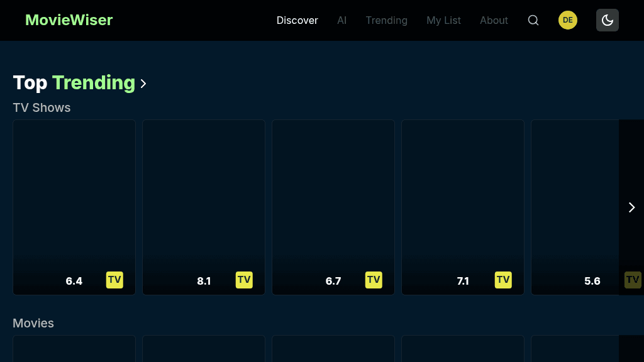
Task: Open the Trending nav item
Action: coord(387,20)
